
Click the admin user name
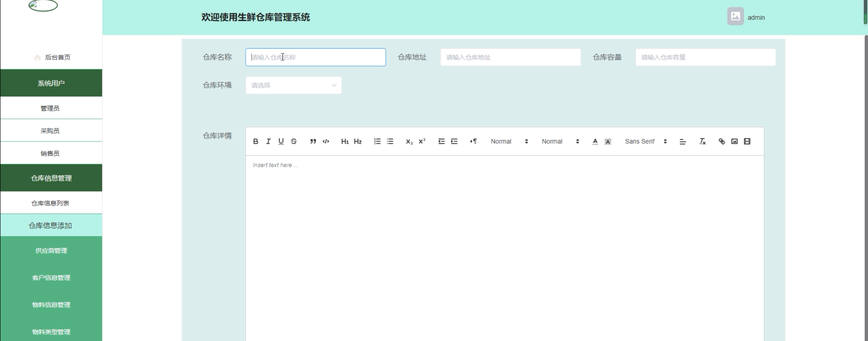click(x=756, y=18)
